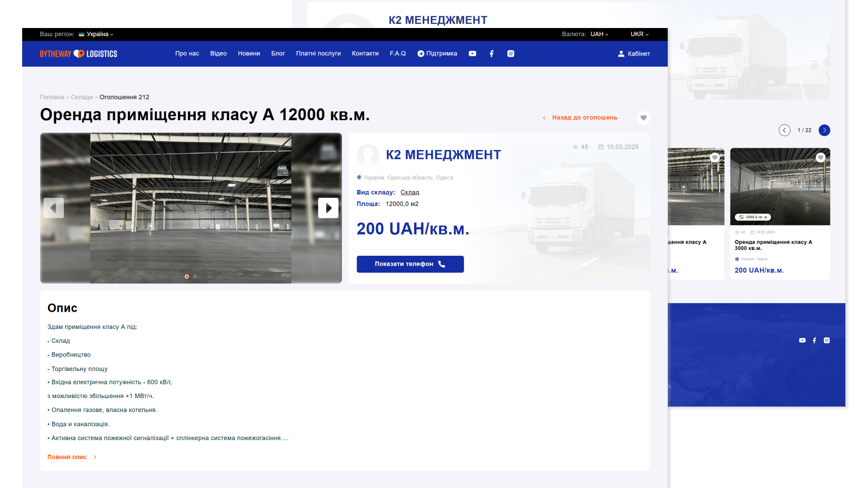
Task: Open the YouTube icon in the header
Action: (x=472, y=54)
